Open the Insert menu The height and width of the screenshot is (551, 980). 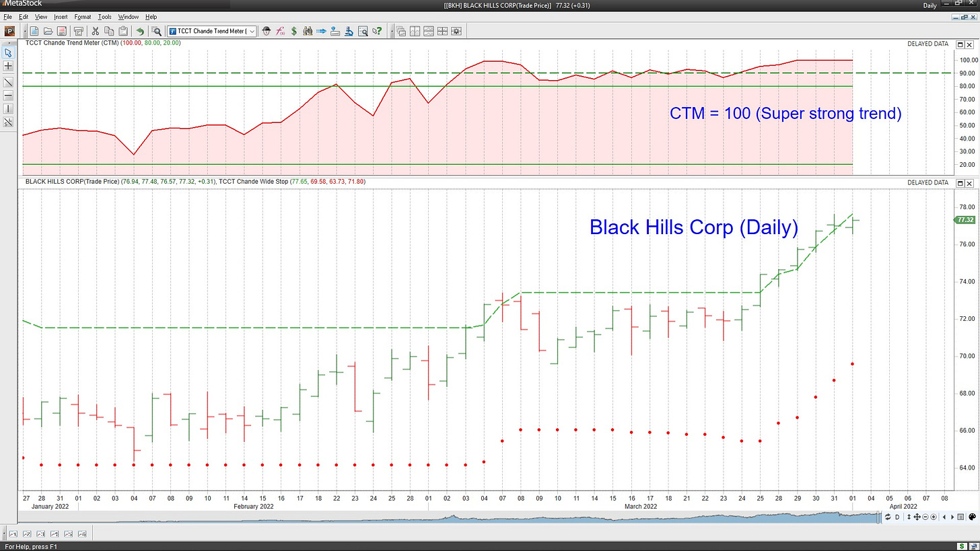(x=61, y=16)
